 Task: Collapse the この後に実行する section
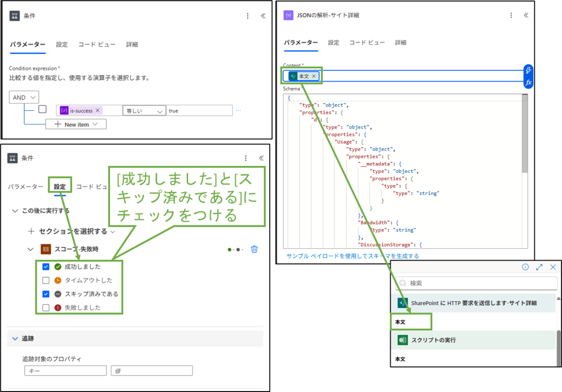(x=15, y=211)
